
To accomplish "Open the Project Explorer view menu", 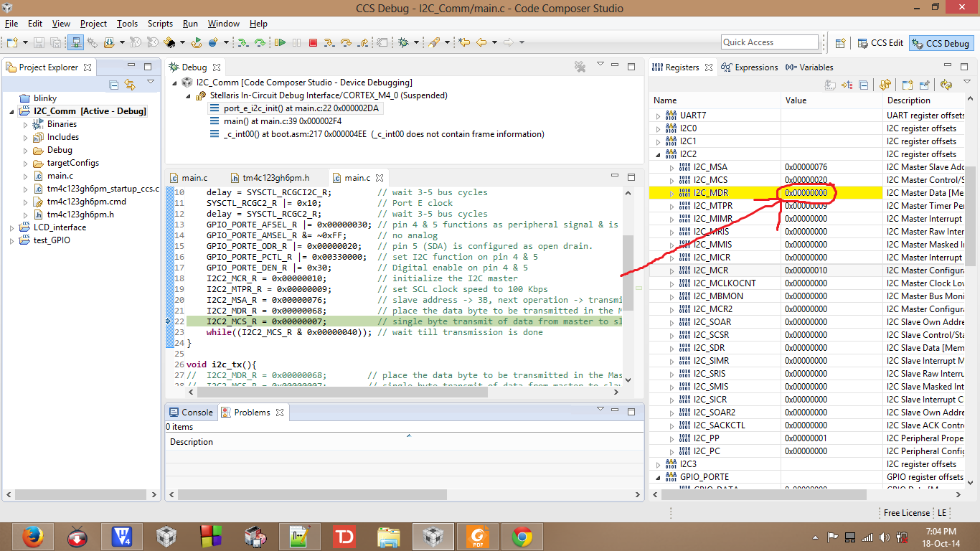I will (x=151, y=82).
